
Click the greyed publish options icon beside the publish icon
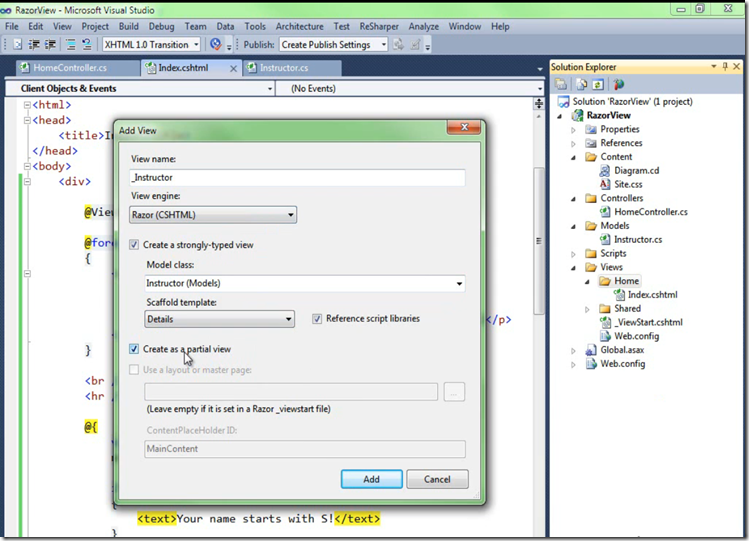click(x=416, y=44)
